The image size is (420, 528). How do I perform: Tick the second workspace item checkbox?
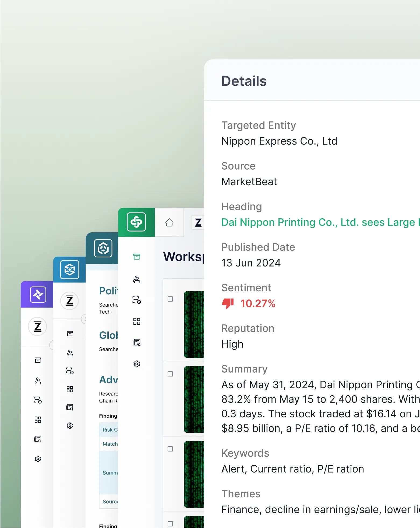tap(170, 374)
